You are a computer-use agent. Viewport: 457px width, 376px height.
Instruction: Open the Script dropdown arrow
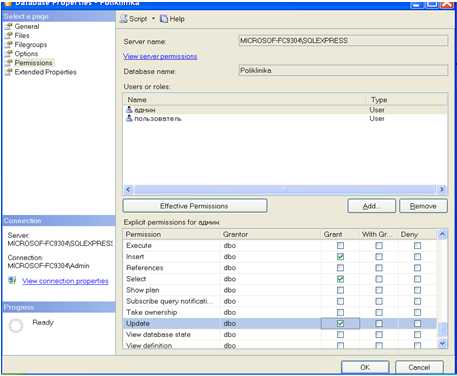pos(154,19)
